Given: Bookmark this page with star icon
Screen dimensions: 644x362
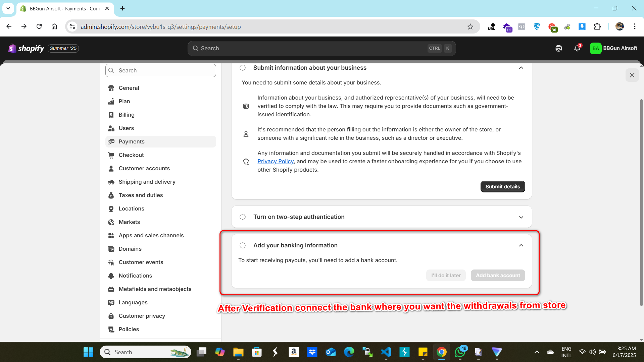Looking at the screenshot, I should point(470,27).
